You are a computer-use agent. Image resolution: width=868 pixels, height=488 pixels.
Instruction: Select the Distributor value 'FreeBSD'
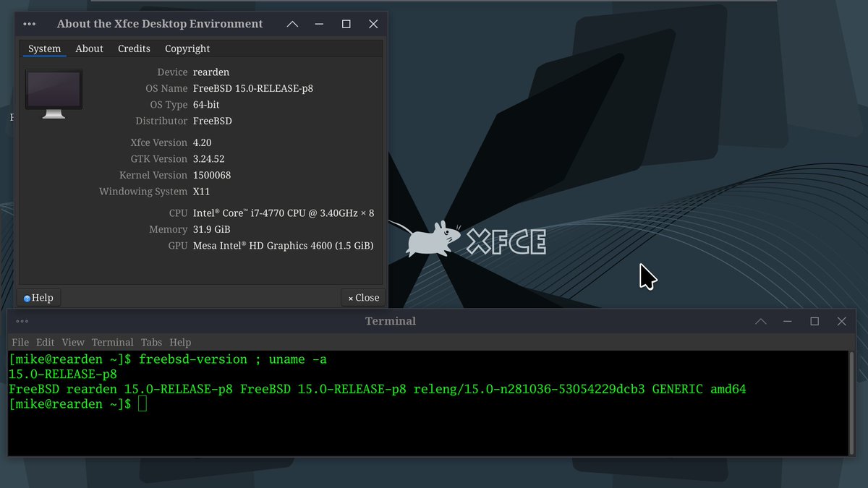point(213,121)
